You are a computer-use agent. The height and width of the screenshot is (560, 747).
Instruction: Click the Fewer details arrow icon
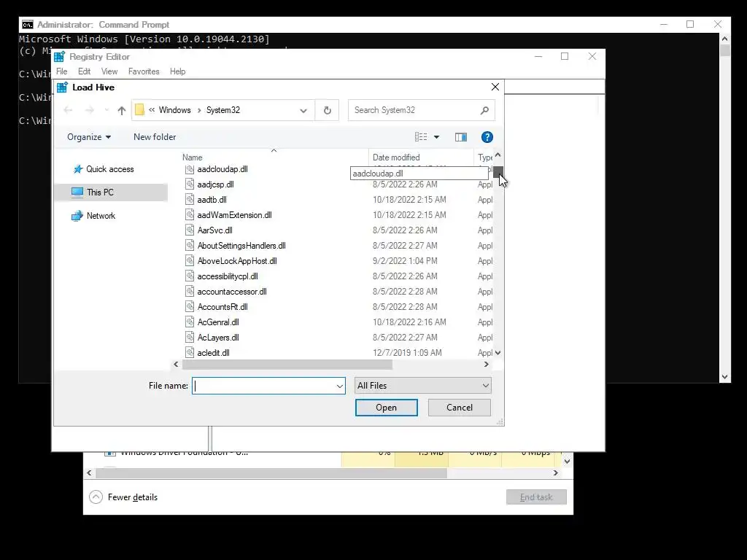[x=96, y=497]
